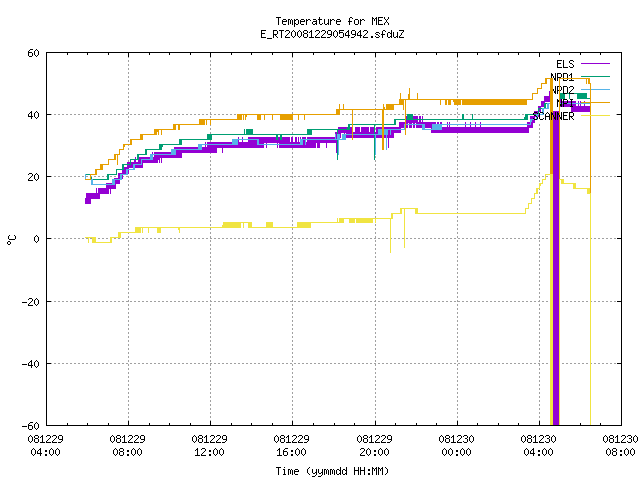Click the y-axis label 40
This screenshot has height=480, width=640.
(33, 115)
